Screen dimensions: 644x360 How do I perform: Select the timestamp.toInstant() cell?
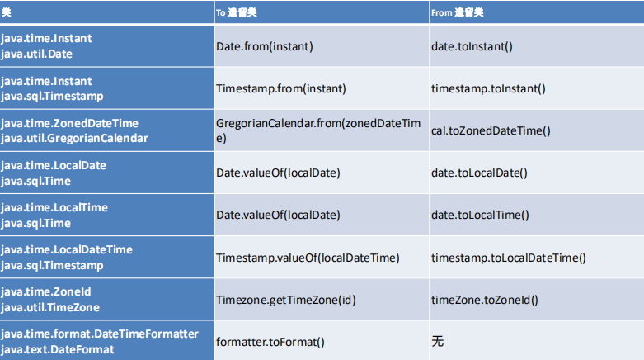click(x=537, y=88)
